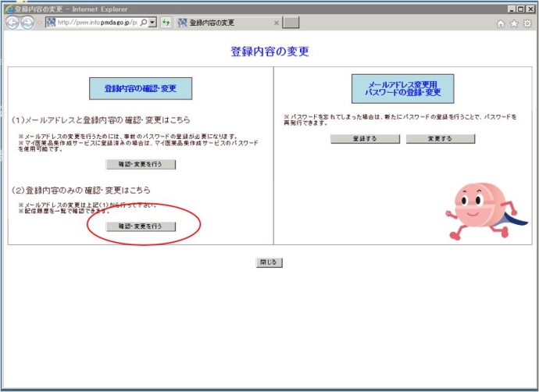Open the Home page icon
Image resolution: width=539 pixels, height=392 pixels.
click(501, 23)
